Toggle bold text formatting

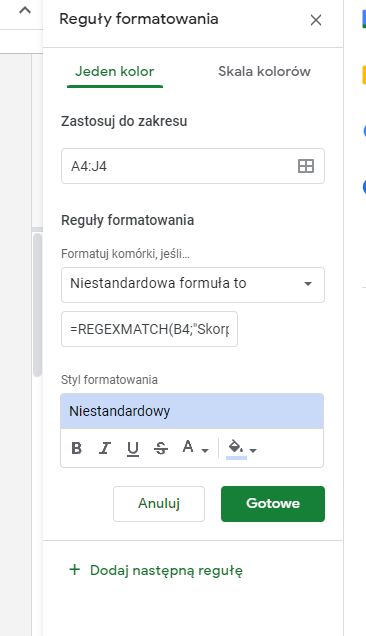point(77,448)
